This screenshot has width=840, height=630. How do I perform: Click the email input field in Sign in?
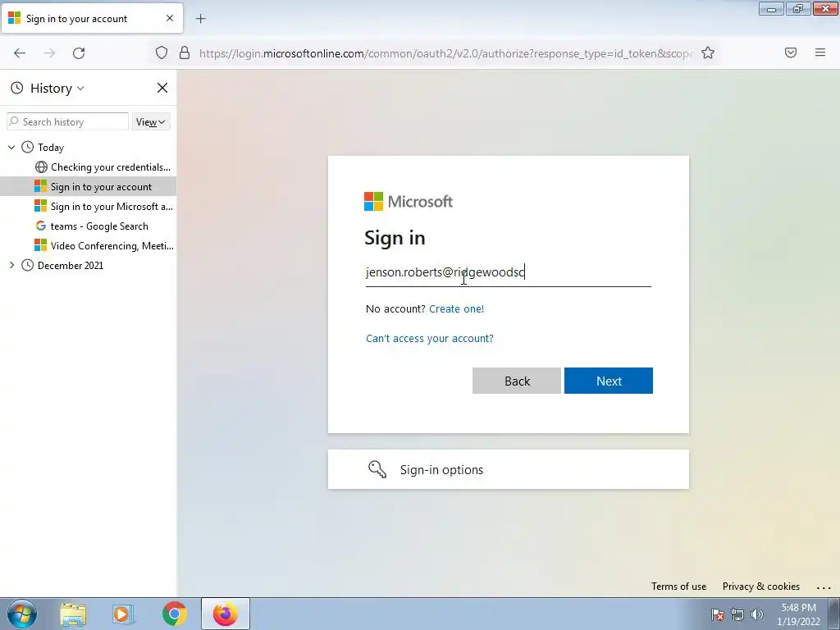[x=509, y=272]
